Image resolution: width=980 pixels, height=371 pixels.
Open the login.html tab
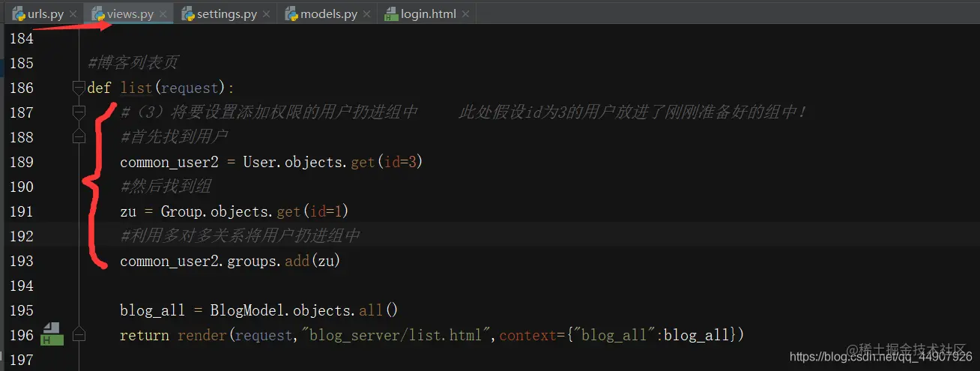[x=428, y=13]
